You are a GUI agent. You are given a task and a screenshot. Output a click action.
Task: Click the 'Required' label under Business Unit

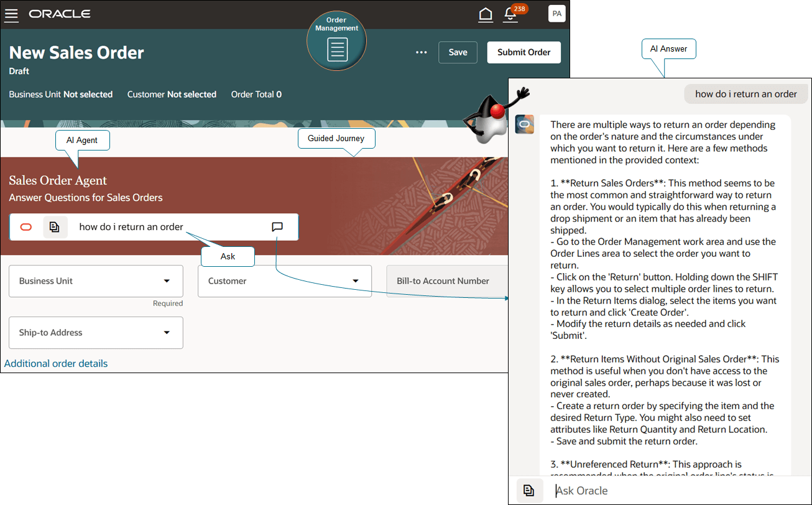[x=168, y=303]
